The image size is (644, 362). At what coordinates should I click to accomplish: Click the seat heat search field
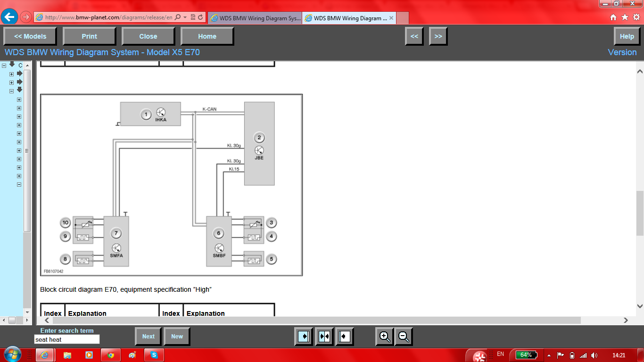coord(67,339)
